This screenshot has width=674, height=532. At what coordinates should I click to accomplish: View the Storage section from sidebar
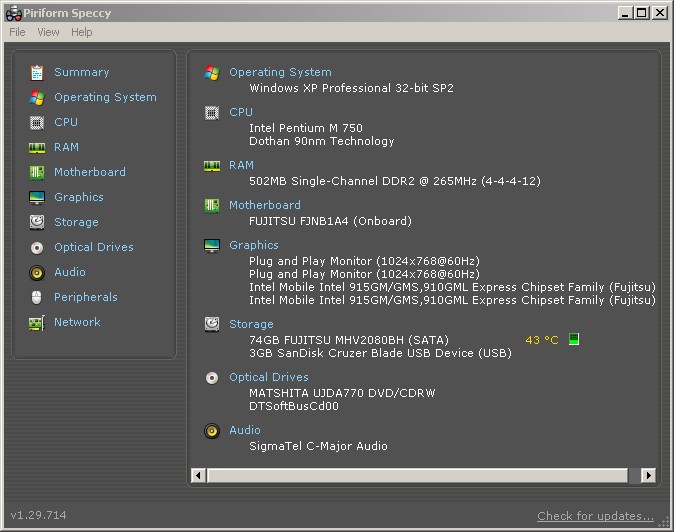[76, 222]
